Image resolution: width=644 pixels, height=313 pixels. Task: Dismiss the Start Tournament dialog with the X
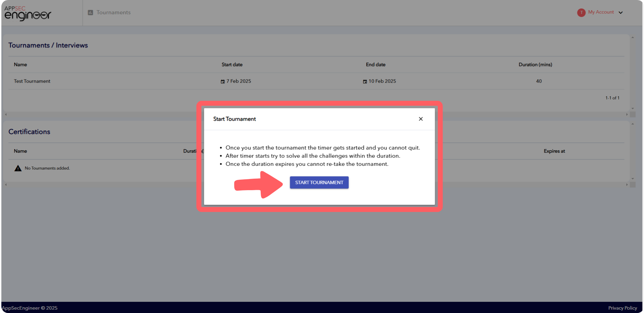click(421, 119)
